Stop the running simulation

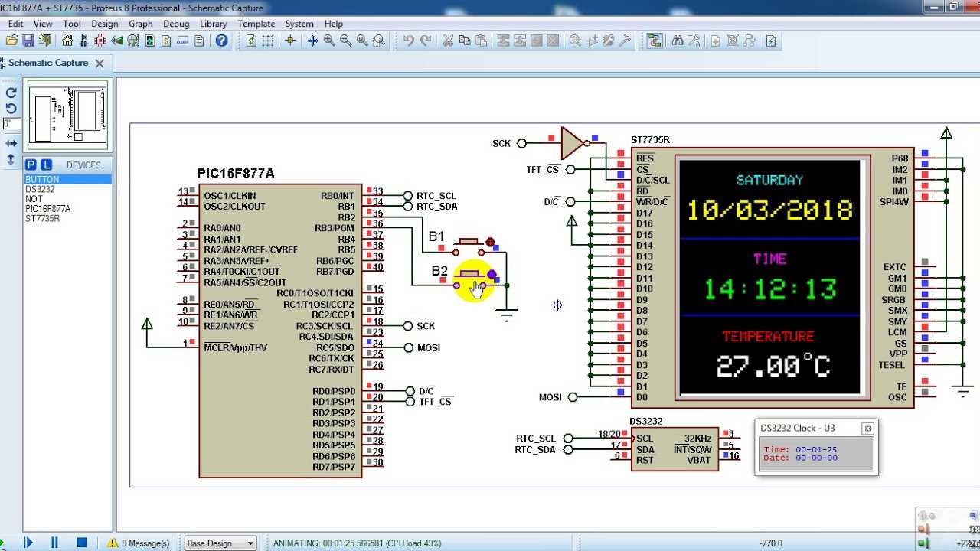pos(82,543)
